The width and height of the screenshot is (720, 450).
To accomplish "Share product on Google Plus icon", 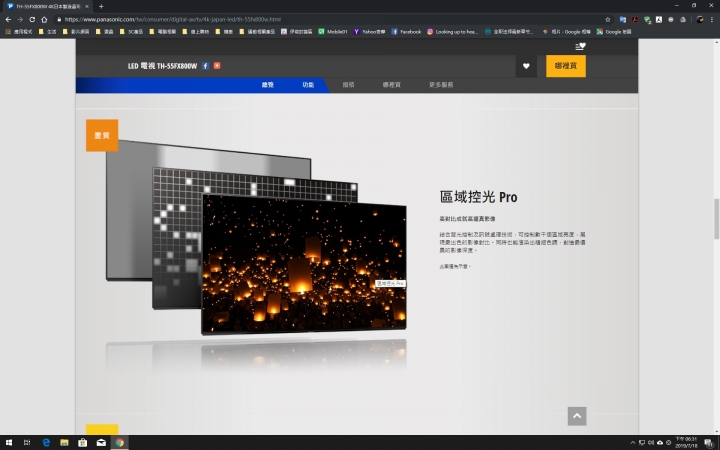I will point(217,66).
